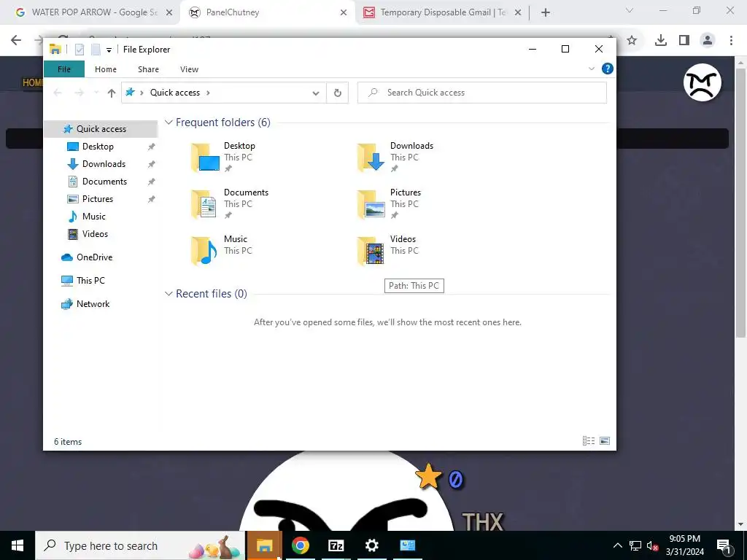Click the gold star rating icon
Screen dimensions: 747x560
(x=427, y=476)
